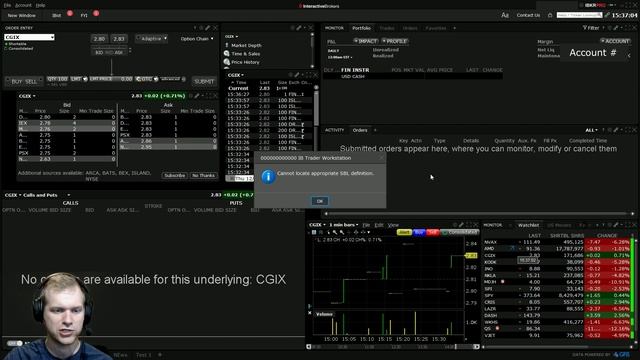Click the New Window button
This screenshot has height=360, width=640.
click(22, 15)
